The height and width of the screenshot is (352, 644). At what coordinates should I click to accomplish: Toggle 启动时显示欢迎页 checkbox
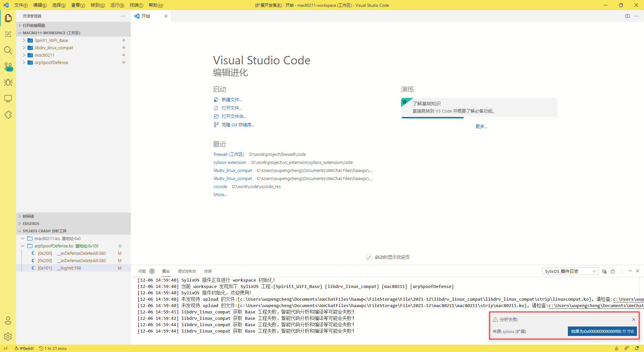coord(369,257)
